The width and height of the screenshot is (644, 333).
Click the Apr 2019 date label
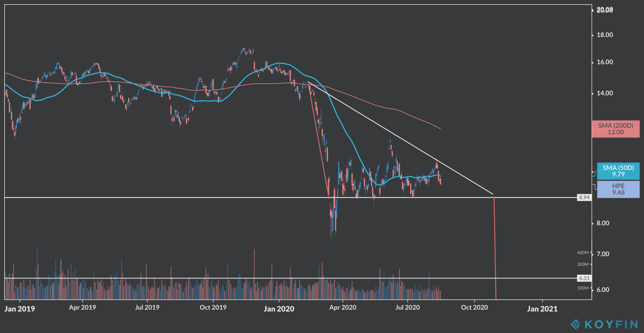83,307
